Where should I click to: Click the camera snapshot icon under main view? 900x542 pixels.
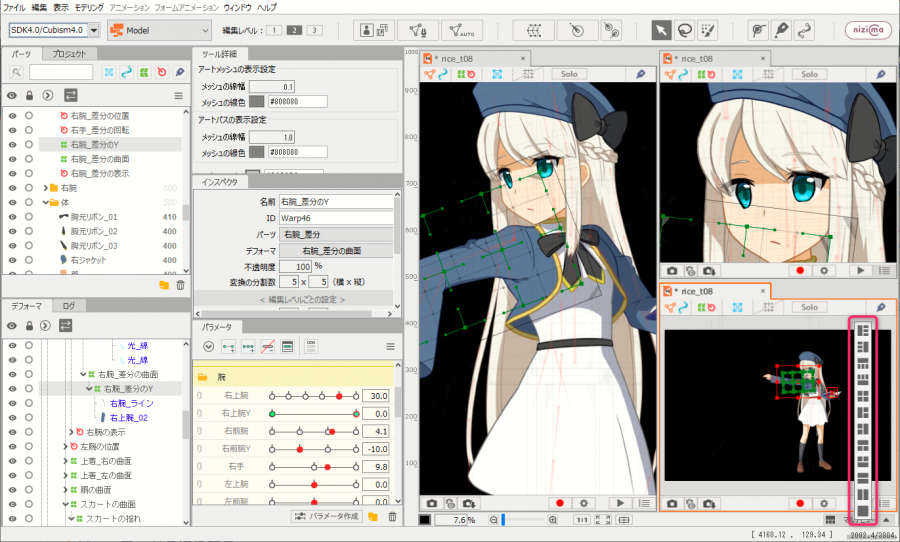coord(432,504)
